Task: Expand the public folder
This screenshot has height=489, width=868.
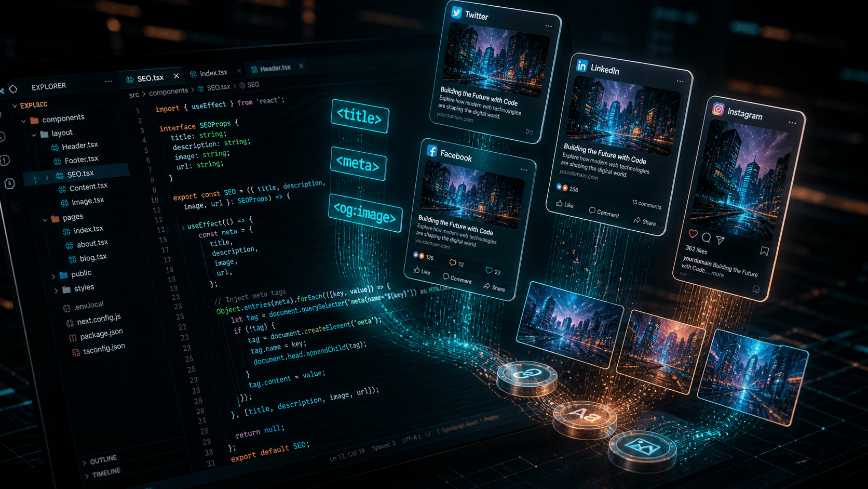Action: (53, 276)
